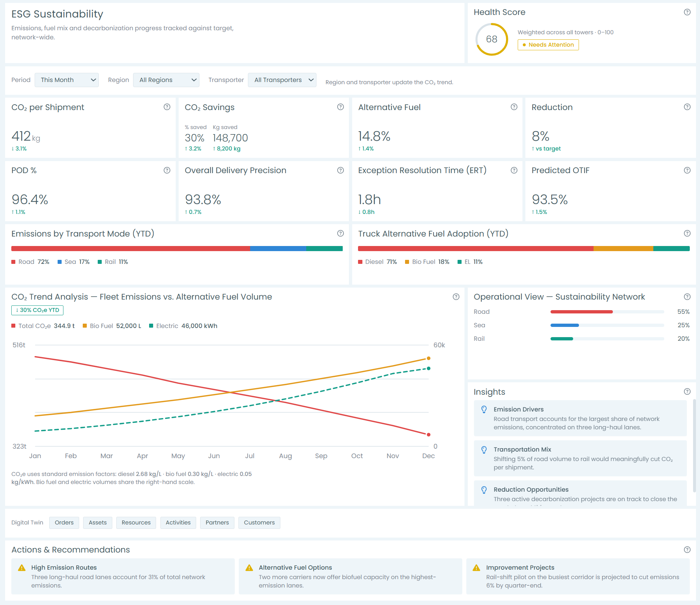Image resolution: width=700 pixels, height=605 pixels.
Task: Click help icon on CO₂ per Shipment card
Action: click(167, 107)
